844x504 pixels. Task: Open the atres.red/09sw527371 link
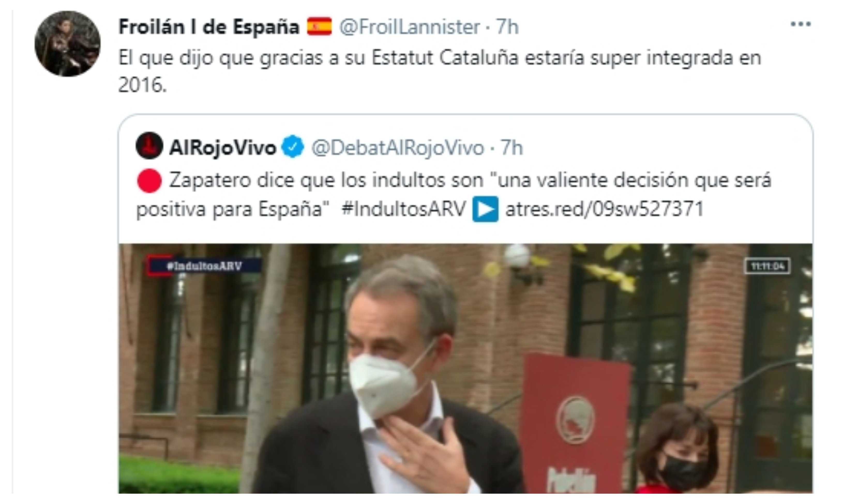coord(604,209)
